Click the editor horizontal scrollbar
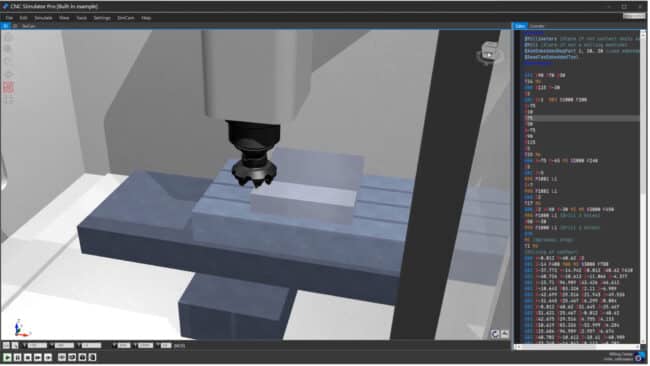Viewport: 650px width, 366px height. click(577, 347)
